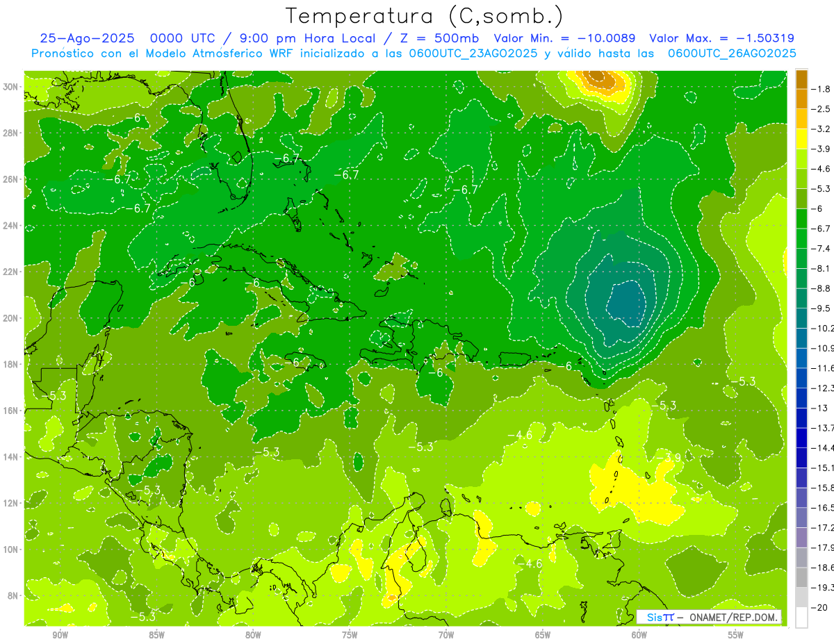Click the "22N" latitude axis label

[x=10, y=272]
